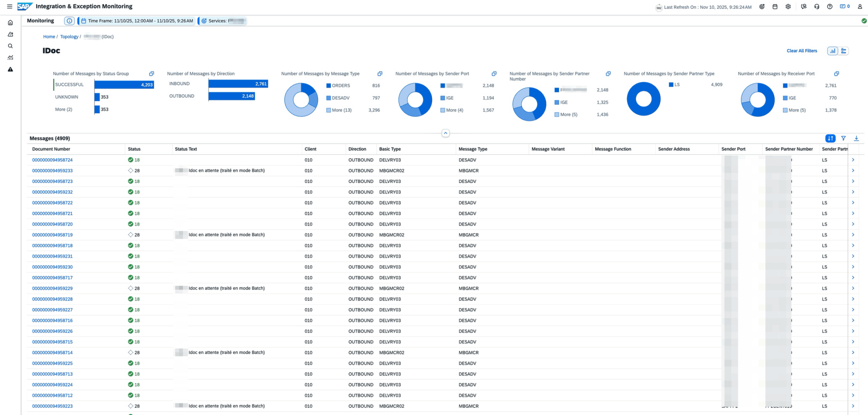Go to Topology in breadcrumb
Screen dimensions: 868x415
pos(69,37)
